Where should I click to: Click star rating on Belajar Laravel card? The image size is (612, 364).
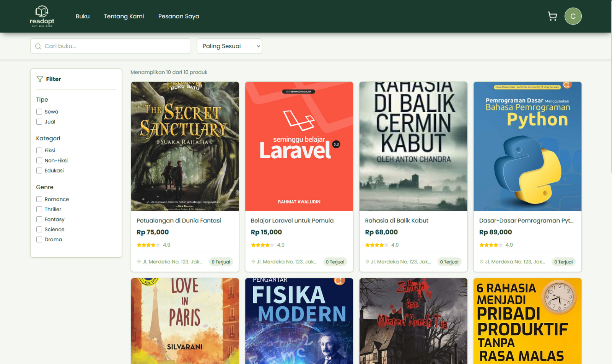tap(262, 245)
